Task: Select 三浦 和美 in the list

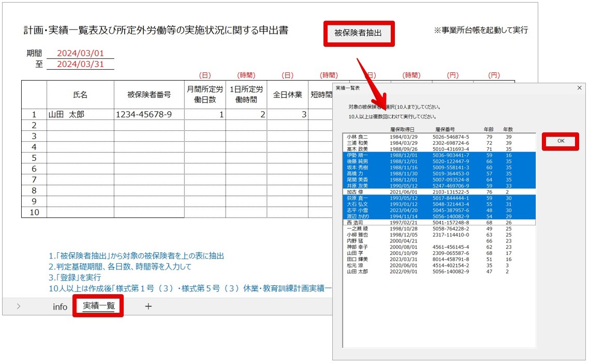Action: point(439,143)
